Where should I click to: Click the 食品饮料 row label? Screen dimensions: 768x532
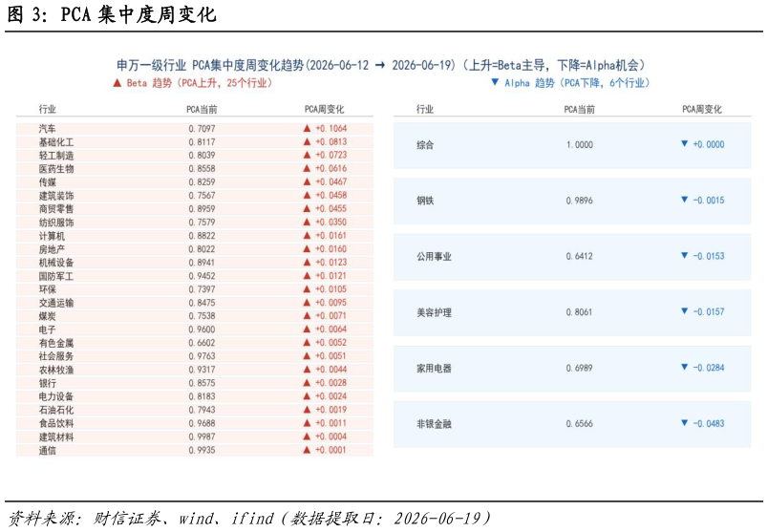tap(56, 423)
